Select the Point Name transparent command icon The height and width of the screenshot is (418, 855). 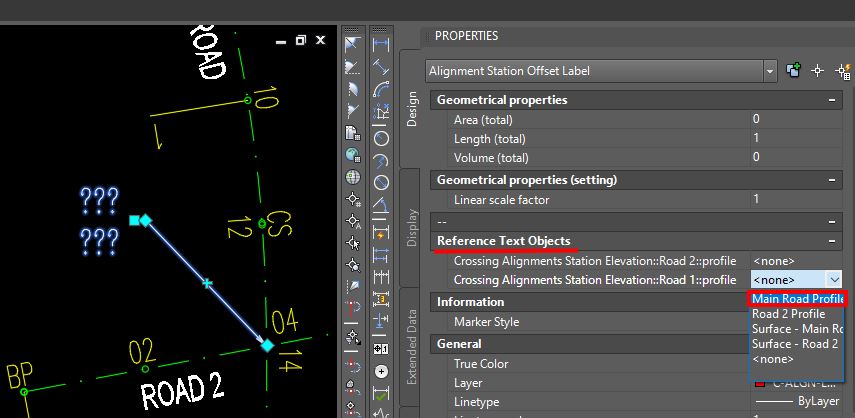[353, 222]
